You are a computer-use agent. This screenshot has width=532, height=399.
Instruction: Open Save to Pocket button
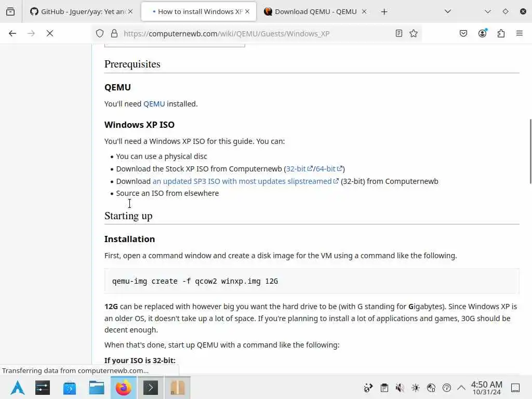[463, 33]
